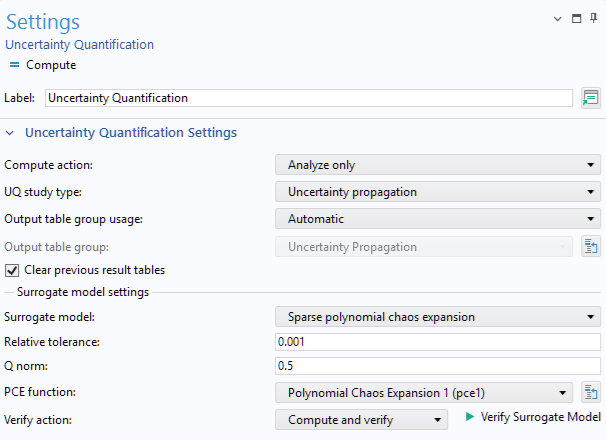The width and height of the screenshot is (606, 440).
Task: Click the Q norm input field
Action: [438, 366]
